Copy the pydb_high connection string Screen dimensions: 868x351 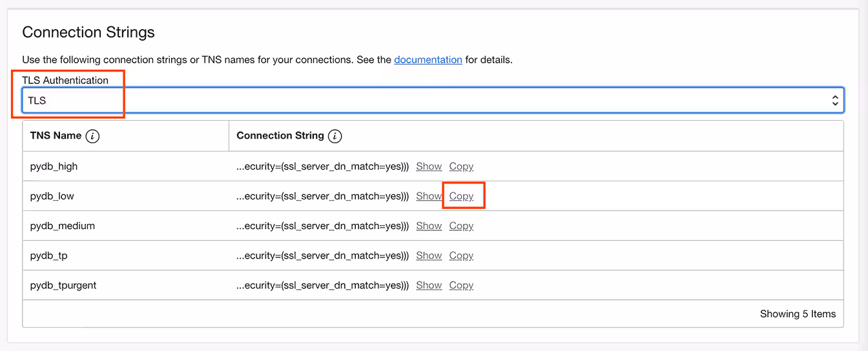(x=461, y=166)
